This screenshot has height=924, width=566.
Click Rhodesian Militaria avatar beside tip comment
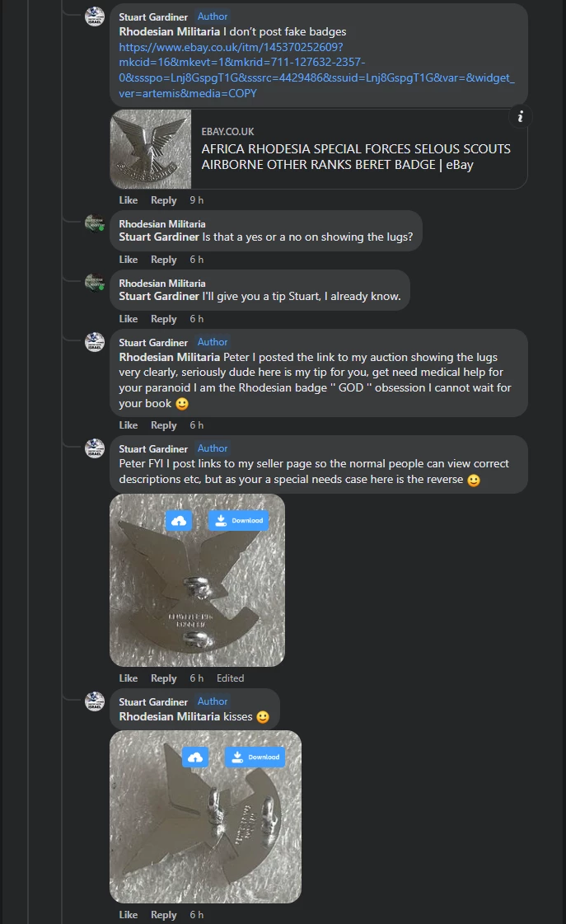coord(95,284)
